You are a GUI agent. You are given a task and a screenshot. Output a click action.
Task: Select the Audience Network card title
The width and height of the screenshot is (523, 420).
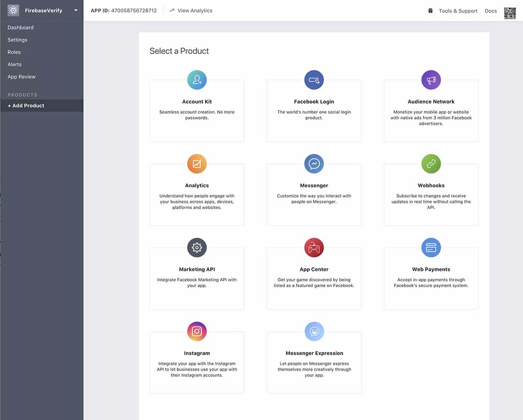tap(431, 101)
